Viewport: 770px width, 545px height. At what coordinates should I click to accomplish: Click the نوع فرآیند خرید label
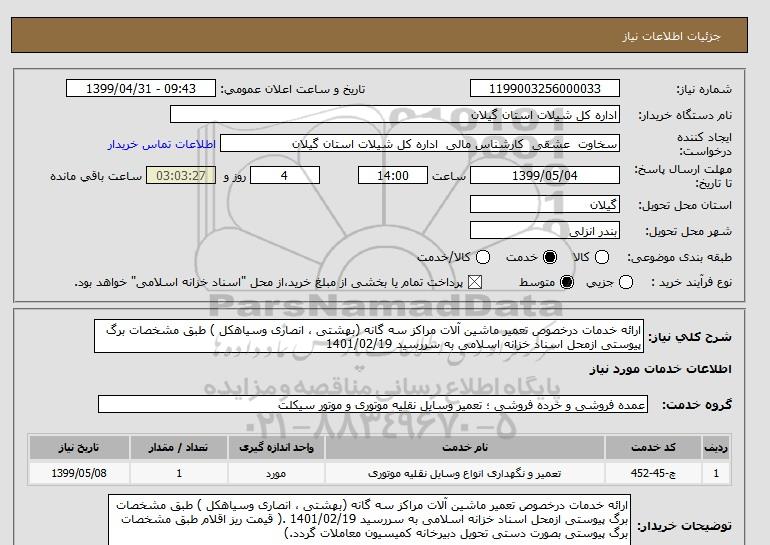tap(691, 282)
